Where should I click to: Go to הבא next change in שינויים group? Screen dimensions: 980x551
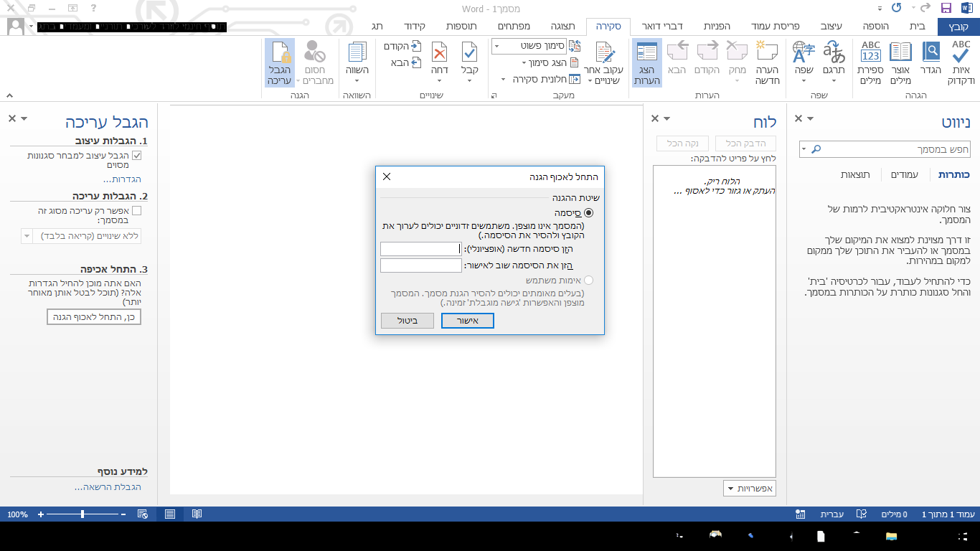(x=406, y=62)
